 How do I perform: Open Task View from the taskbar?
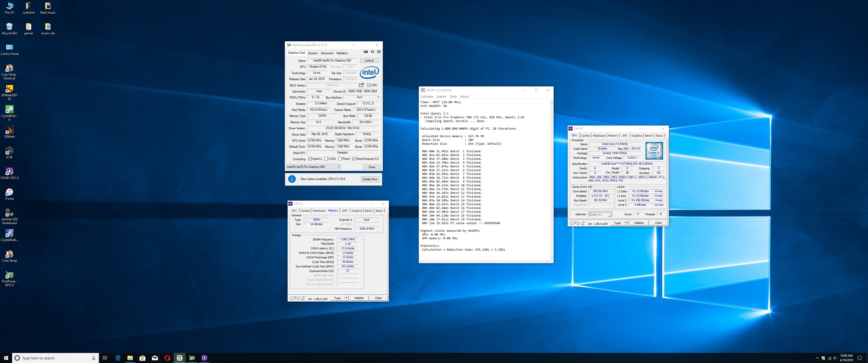click(x=105, y=358)
